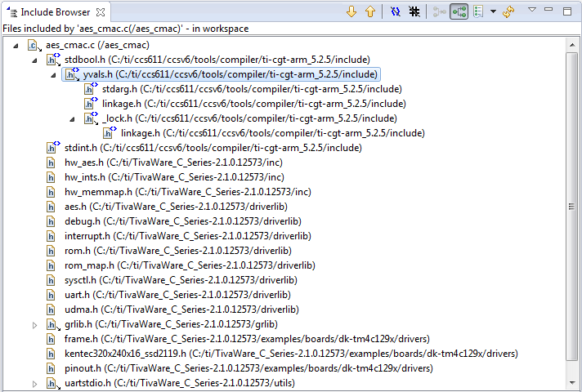
Task: Open the View Menu triangle
Action: [x=532, y=10]
